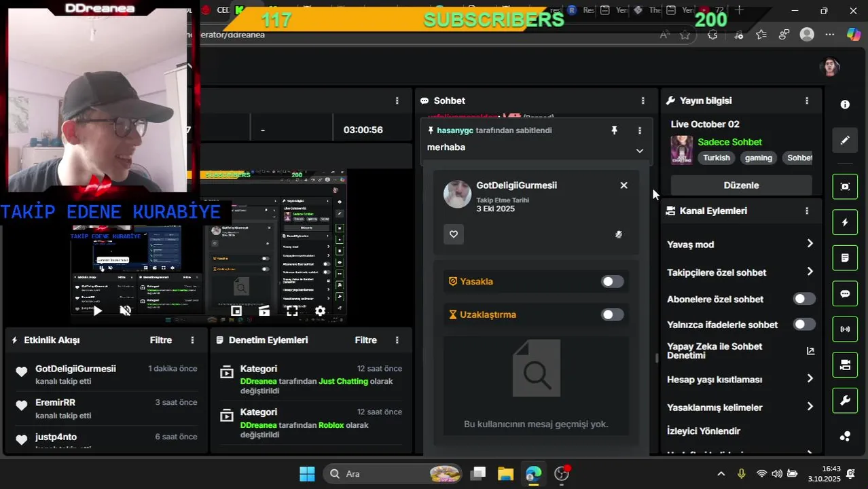Toggle the Uzaklaştırma timeout switch
868x489 pixels.
(612, 314)
